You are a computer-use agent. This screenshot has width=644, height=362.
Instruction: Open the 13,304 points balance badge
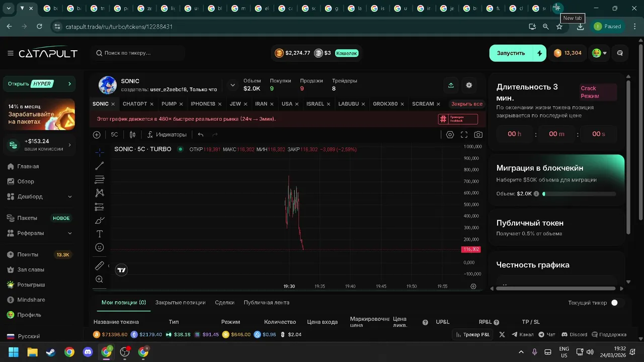tap(568, 53)
